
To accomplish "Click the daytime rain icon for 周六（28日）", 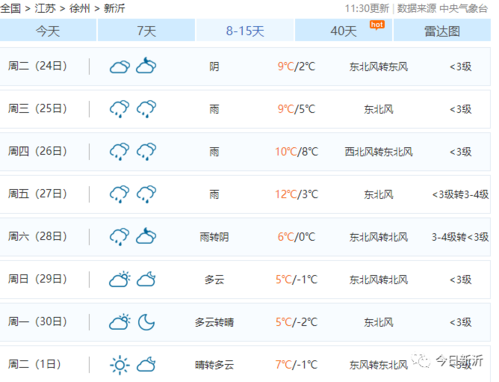I will [x=120, y=237].
